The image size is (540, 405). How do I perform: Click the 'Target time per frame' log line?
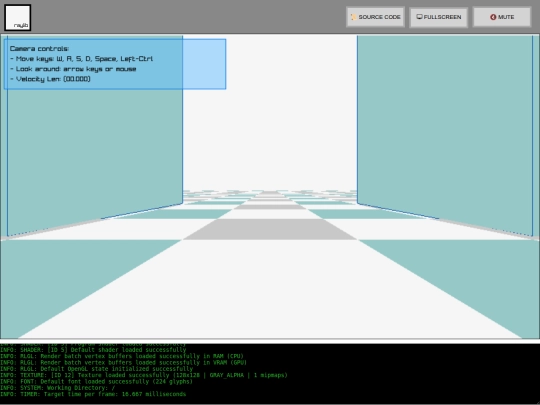click(93, 394)
